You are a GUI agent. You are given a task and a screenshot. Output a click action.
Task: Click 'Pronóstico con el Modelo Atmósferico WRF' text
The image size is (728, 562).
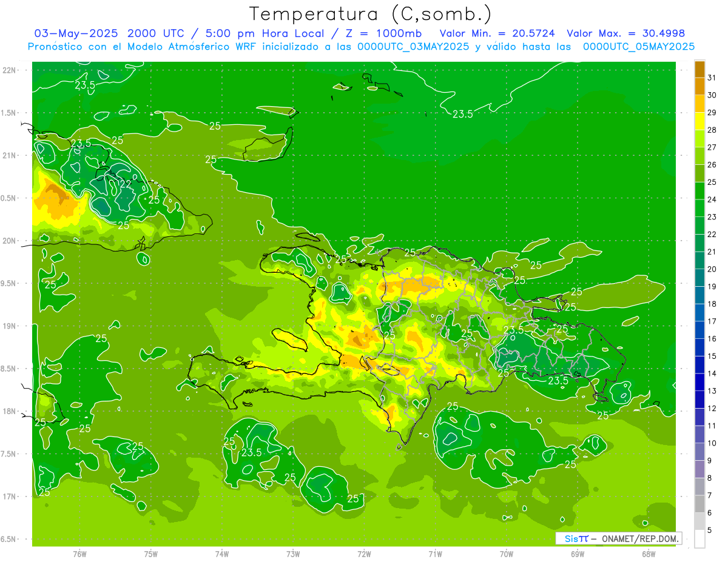[143, 46]
